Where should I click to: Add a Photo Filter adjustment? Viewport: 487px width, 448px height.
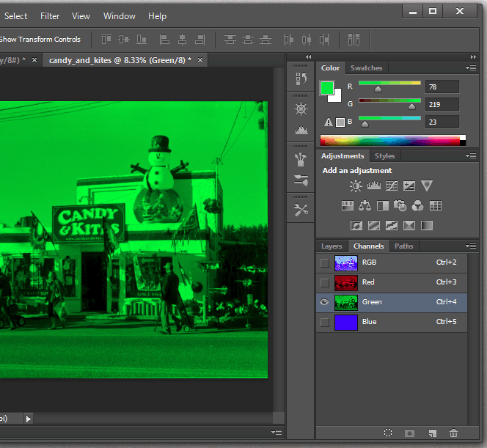pos(400,205)
